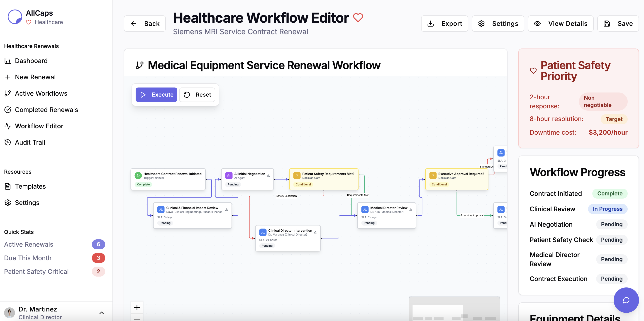Open Templates in Resources
The width and height of the screenshot is (644, 321).
click(x=30, y=186)
